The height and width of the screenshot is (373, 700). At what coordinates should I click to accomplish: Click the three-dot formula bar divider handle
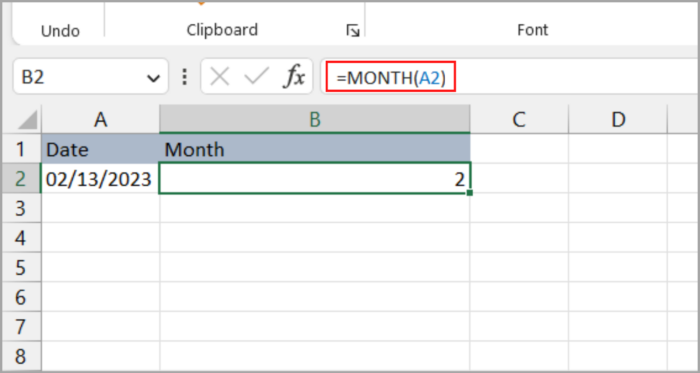[x=184, y=77]
